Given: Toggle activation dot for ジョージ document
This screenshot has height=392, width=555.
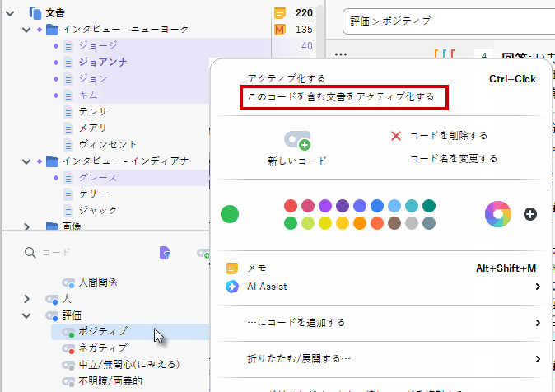Looking at the screenshot, I should point(55,46).
